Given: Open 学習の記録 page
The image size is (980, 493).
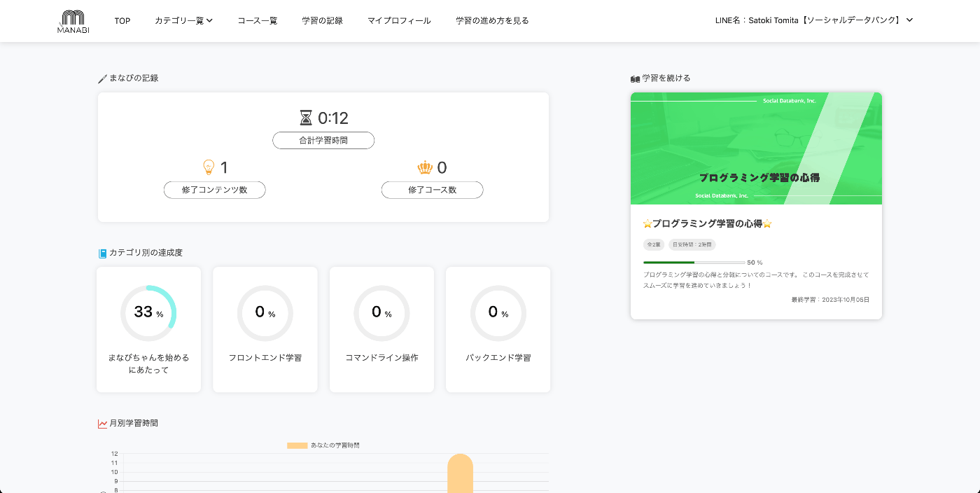Looking at the screenshot, I should (323, 21).
